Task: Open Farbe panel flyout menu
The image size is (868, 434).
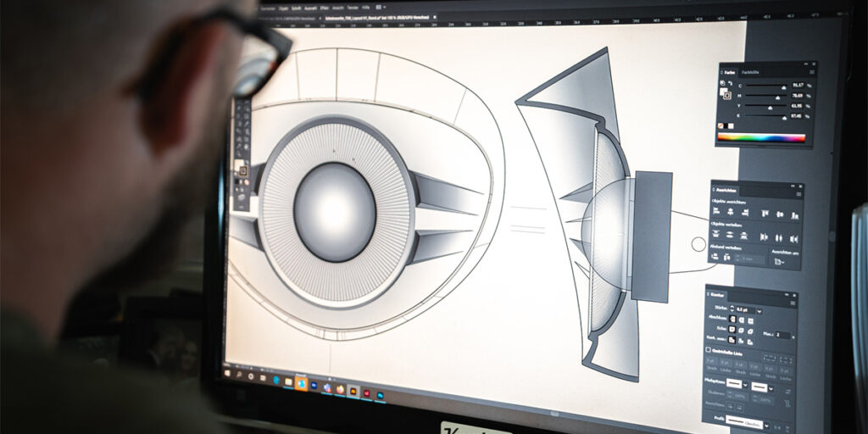Action: [812, 72]
